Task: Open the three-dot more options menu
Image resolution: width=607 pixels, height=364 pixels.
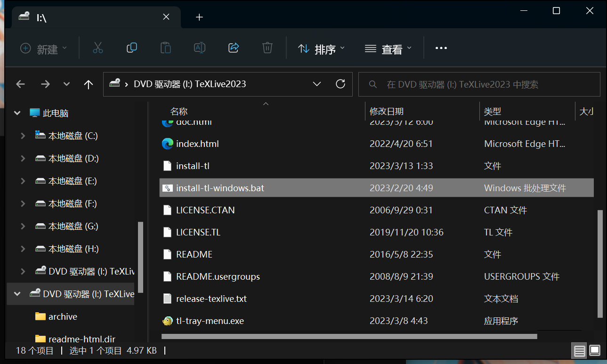Action: tap(441, 48)
